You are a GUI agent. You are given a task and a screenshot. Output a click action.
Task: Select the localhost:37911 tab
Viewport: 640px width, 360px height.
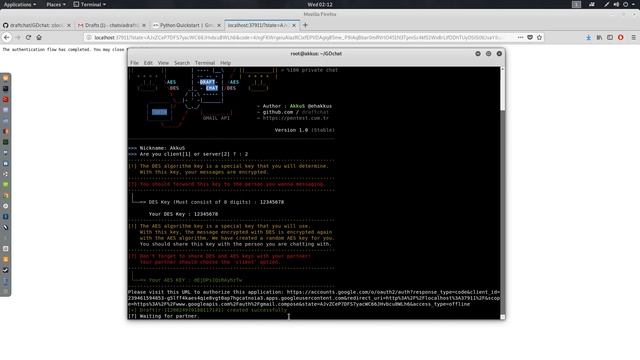click(262, 25)
